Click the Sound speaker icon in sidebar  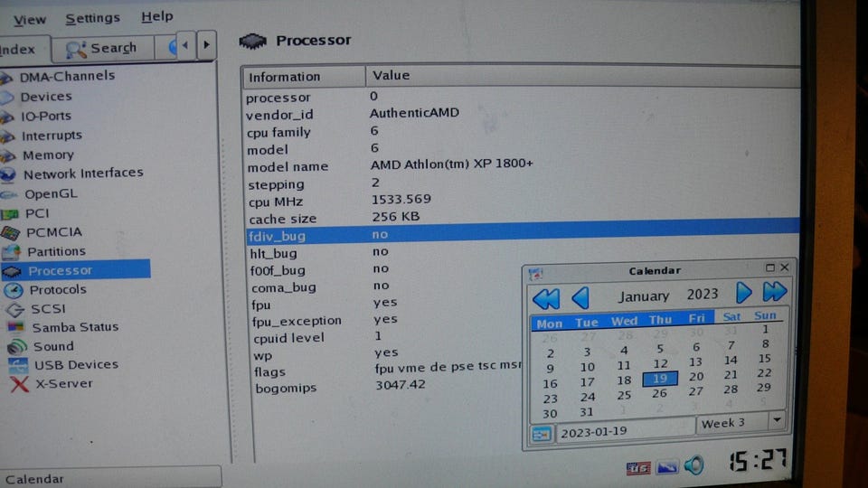[17, 347]
